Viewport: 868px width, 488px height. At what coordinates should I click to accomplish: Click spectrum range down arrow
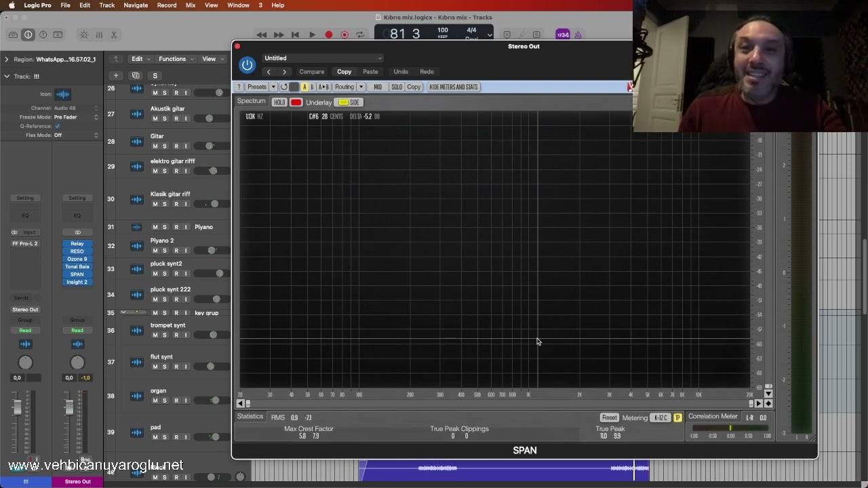[x=768, y=394]
